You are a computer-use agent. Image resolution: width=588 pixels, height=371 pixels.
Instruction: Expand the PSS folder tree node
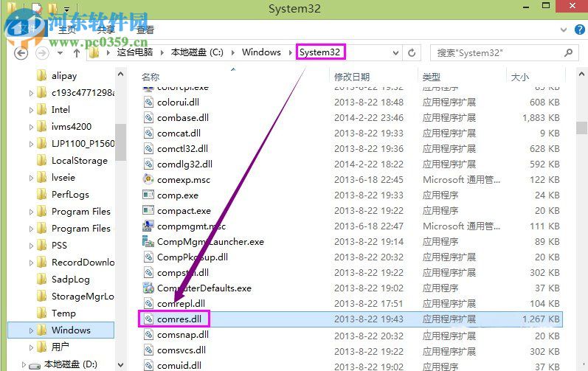click(31, 246)
